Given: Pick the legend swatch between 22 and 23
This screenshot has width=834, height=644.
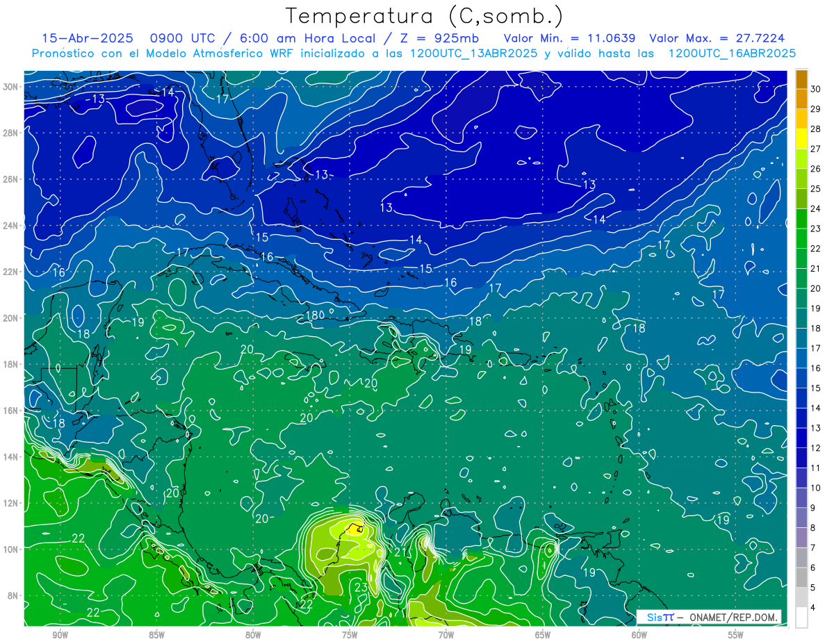Looking at the screenshot, I should [801, 239].
